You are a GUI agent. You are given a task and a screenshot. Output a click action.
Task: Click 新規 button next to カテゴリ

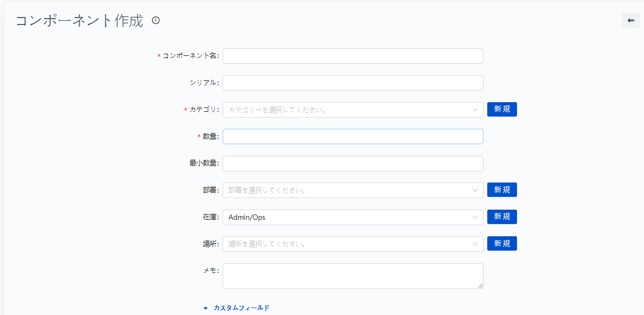tap(502, 109)
